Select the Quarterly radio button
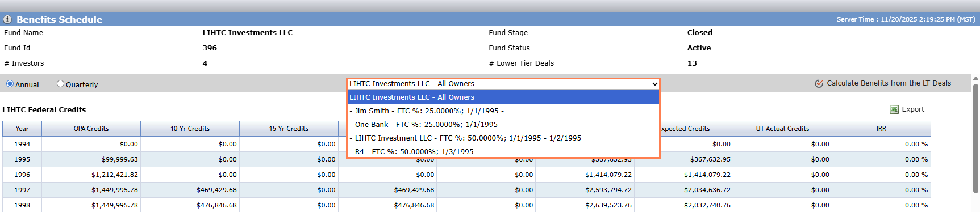 click(x=60, y=84)
